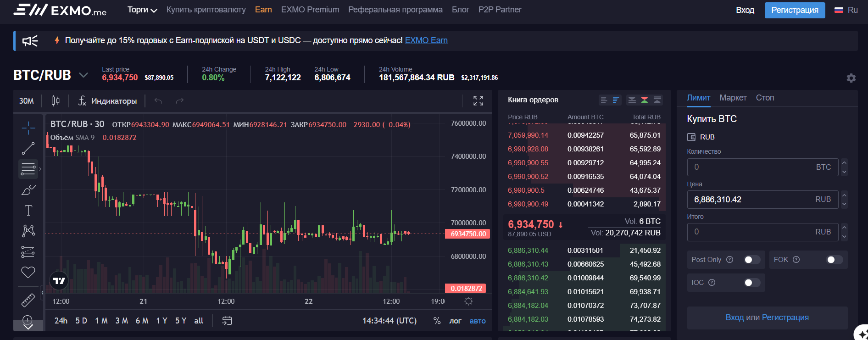This screenshot has width=868, height=340.
Task: Select the ruler measure tool
Action: click(x=28, y=300)
